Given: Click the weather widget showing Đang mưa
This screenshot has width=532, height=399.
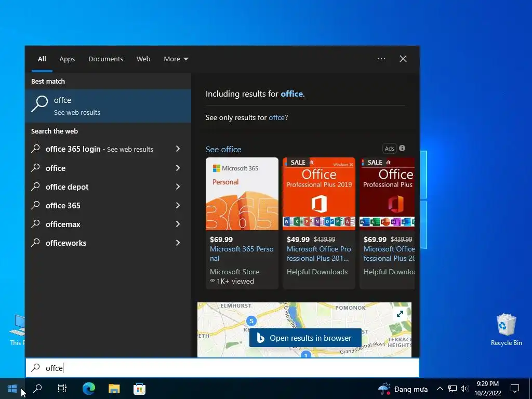Looking at the screenshot, I should tap(403, 389).
